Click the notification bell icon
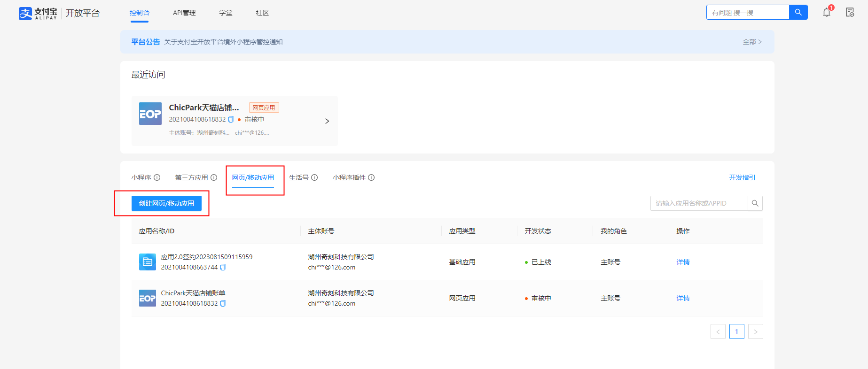Image resolution: width=868 pixels, height=369 pixels. click(x=826, y=13)
